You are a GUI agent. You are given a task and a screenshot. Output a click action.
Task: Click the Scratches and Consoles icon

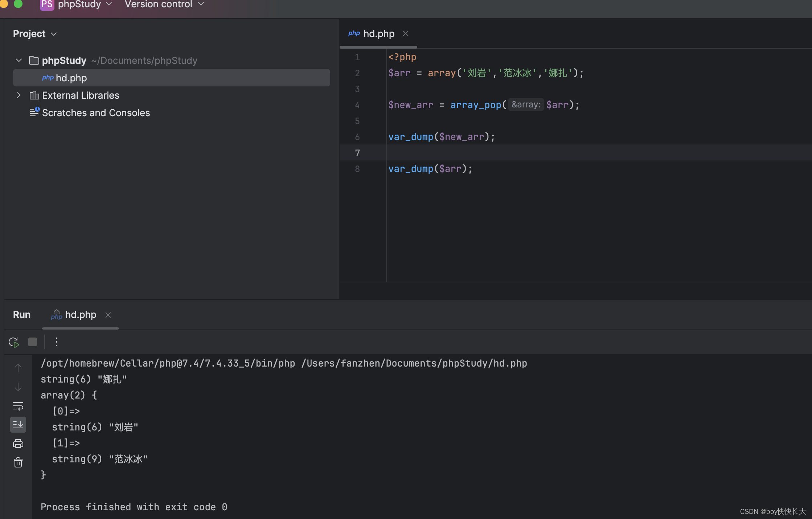[34, 112]
